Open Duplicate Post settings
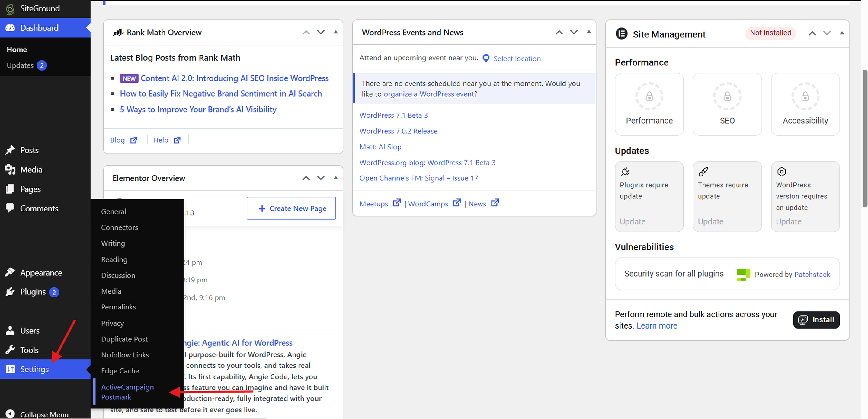Screen dimensions: 868x419 point(124,339)
